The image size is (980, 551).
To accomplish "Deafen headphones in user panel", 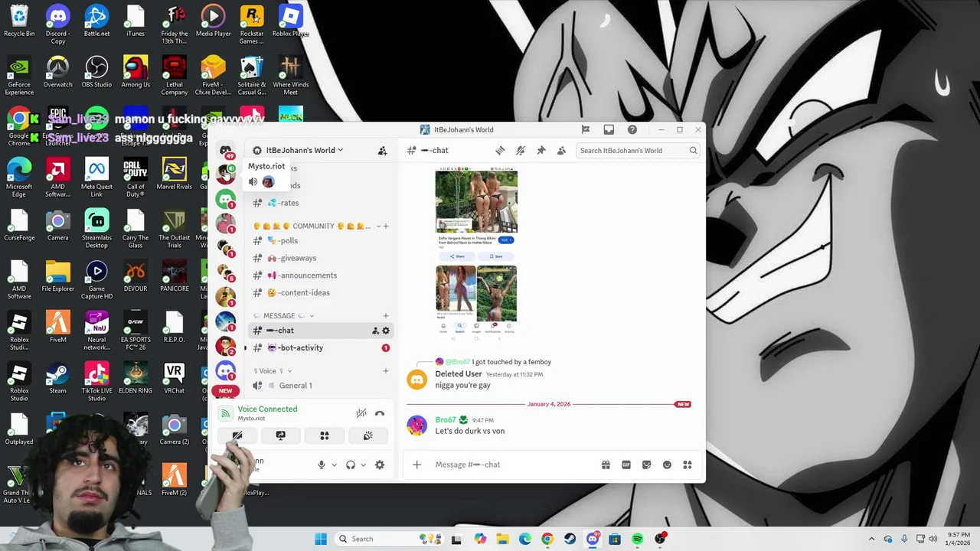I will [x=351, y=465].
